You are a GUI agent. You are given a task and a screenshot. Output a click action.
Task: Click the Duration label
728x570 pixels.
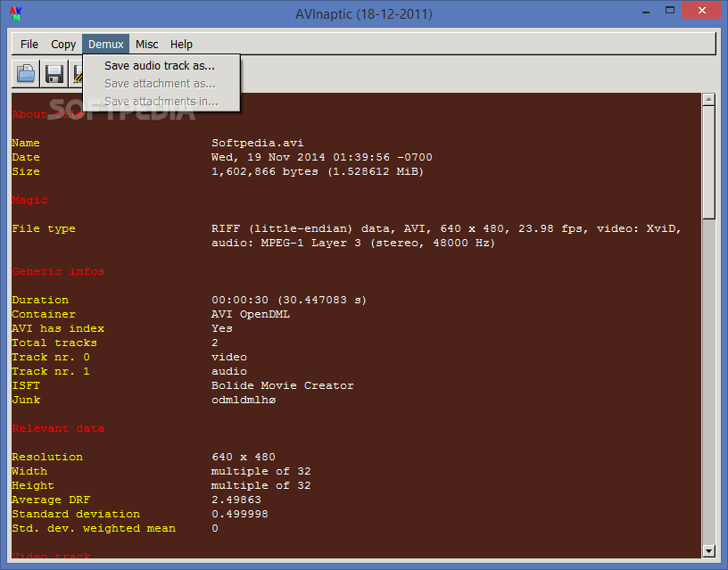(40, 301)
